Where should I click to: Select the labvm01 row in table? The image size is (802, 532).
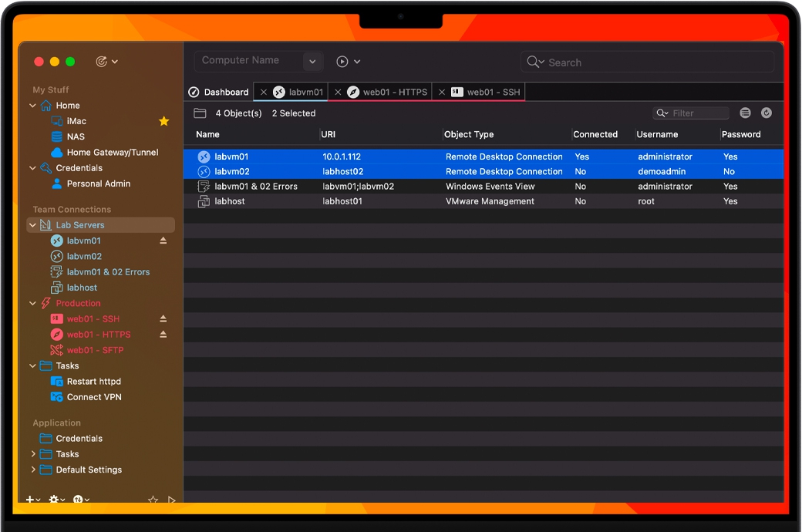[484, 157]
